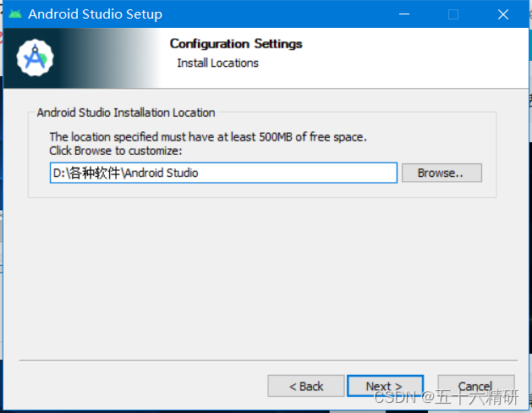Cancel the Android Studio setup

(x=475, y=386)
